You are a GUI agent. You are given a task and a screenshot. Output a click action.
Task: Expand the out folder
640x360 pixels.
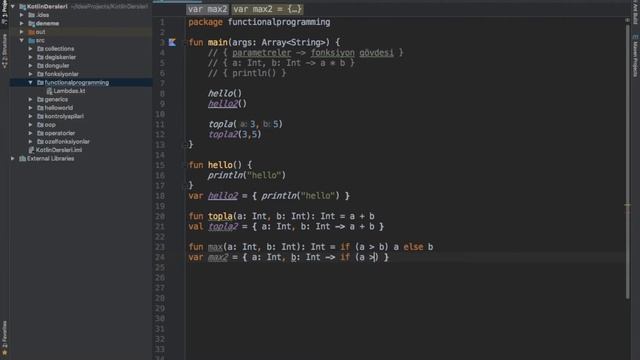22,32
